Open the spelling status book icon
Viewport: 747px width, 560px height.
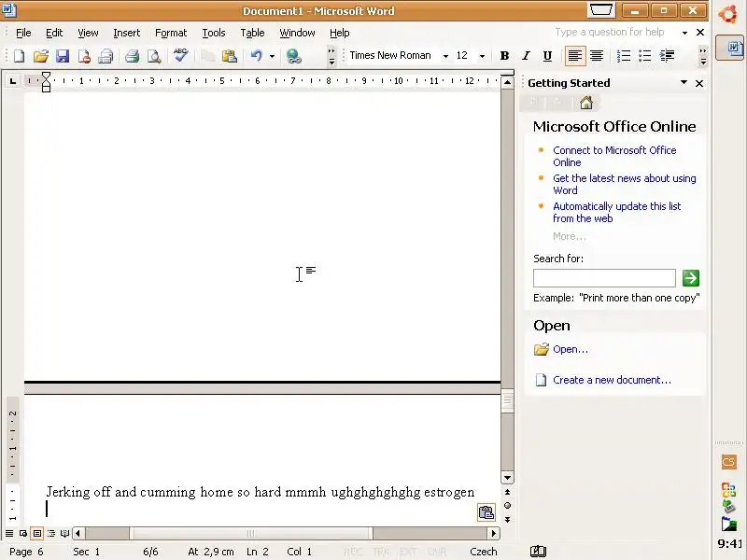[538, 552]
